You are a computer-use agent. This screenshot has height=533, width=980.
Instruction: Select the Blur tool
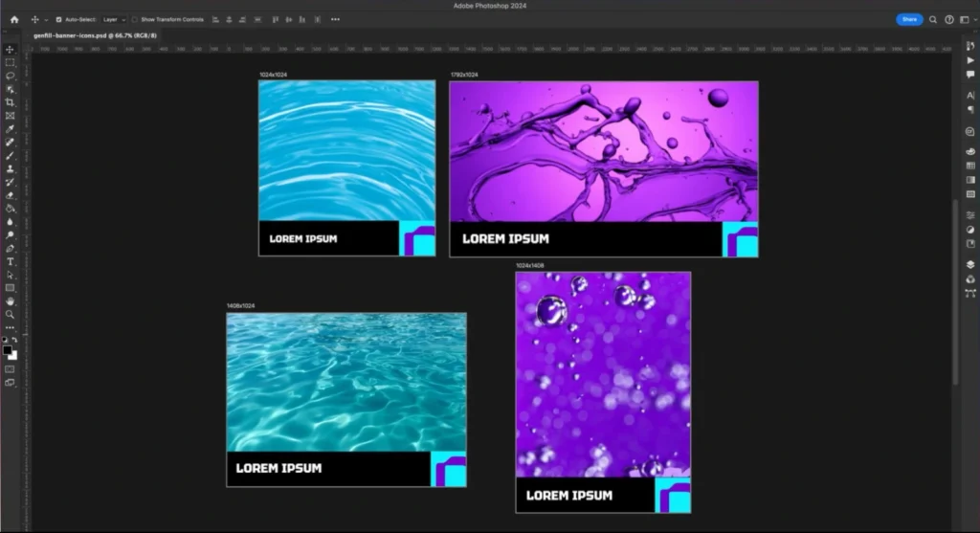pos(10,222)
